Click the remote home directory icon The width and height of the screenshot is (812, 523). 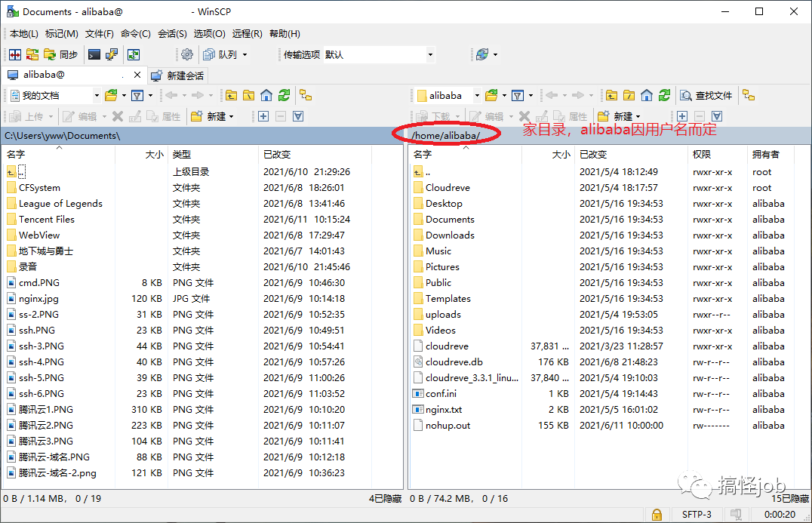(x=646, y=95)
